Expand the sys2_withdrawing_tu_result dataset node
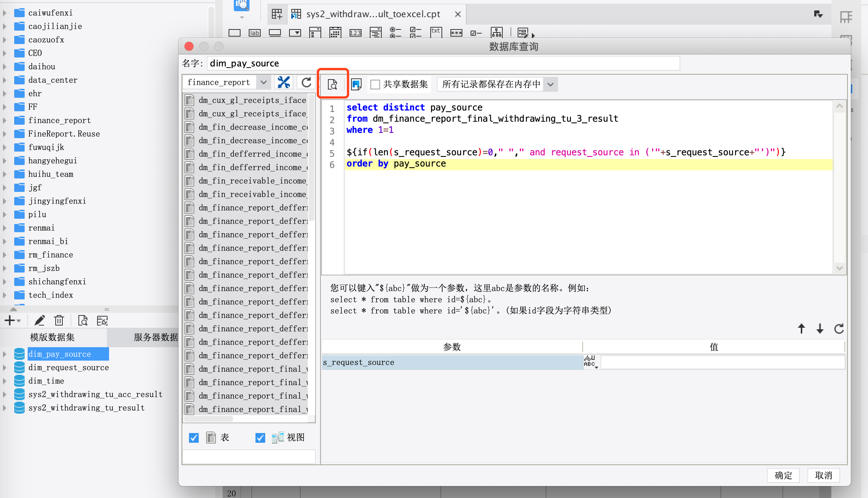This screenshot has height=498, width=868. coord(4,408)
